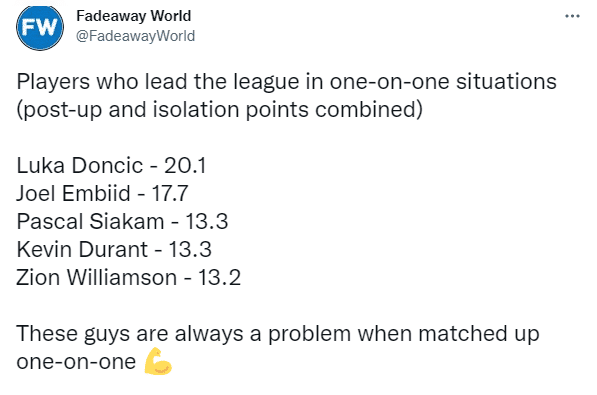Click the word 'situations' in the first line
The image size is (597, 395).
point(506,82)
